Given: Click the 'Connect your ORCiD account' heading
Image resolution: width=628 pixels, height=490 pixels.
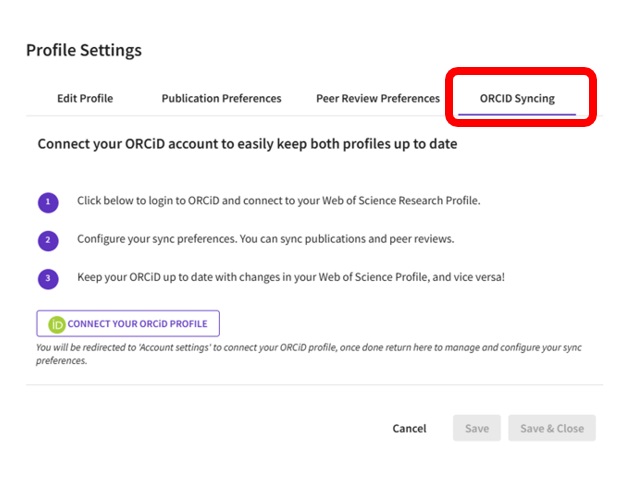Looking at the screenshot, I should [247, 144].
